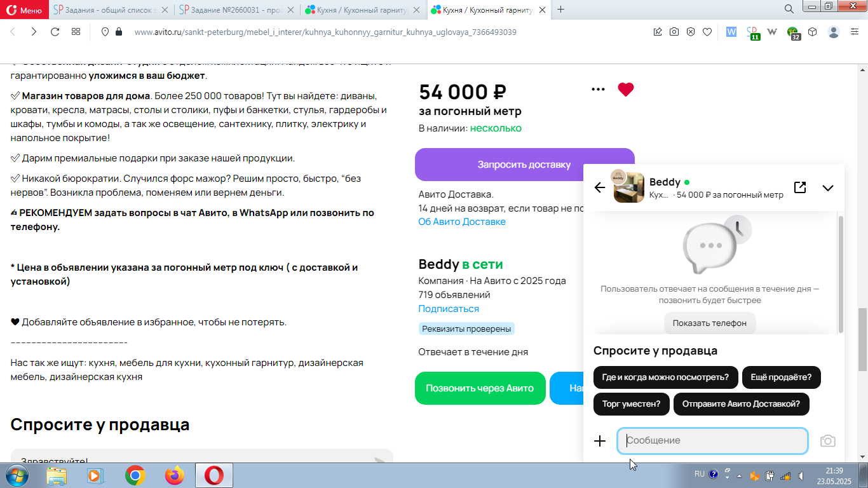The image size is (868, 488).
Task: Click the plus attachment icon in chat
Action: [x=600, y=441]
